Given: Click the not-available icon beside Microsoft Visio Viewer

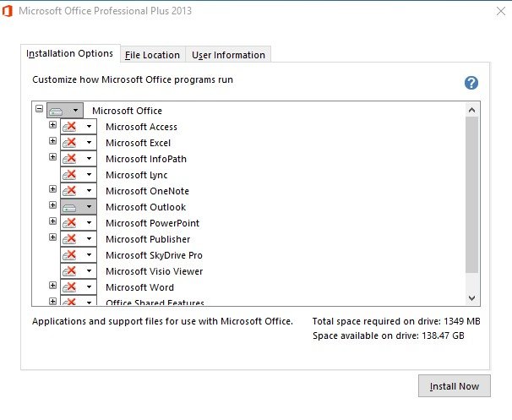Looking at the screenshot, I should click(69, 271).
